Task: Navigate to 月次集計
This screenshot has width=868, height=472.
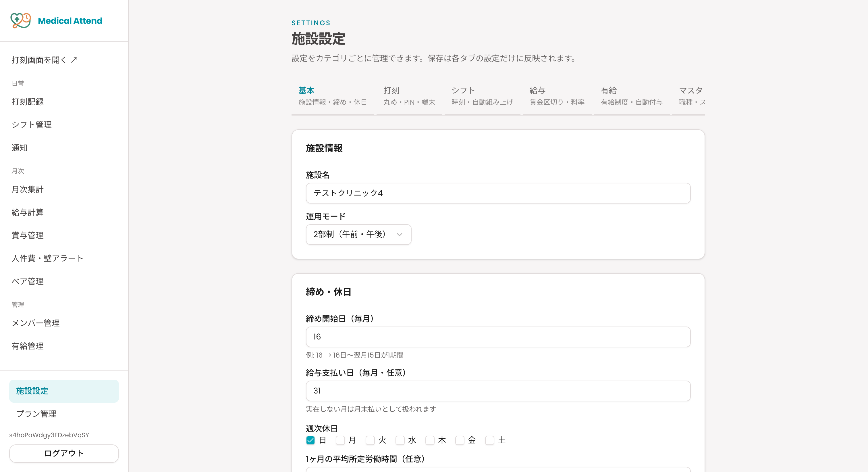Action: coord(28,189)
